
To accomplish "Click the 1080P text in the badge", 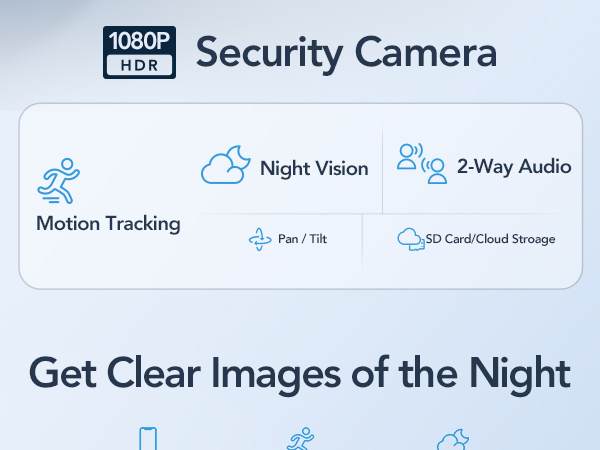I will pyautogui.click(x=139, y=41).
